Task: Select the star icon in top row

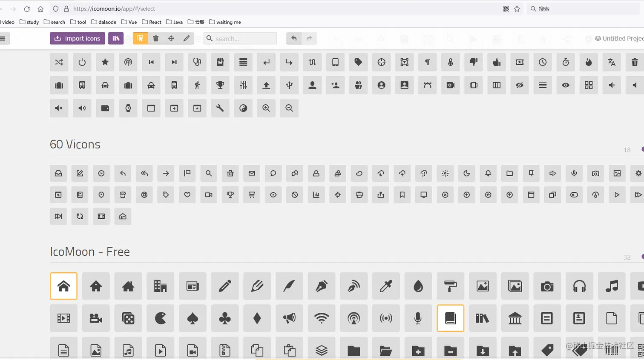Action: pyautogui.click(x=105, y=62)
